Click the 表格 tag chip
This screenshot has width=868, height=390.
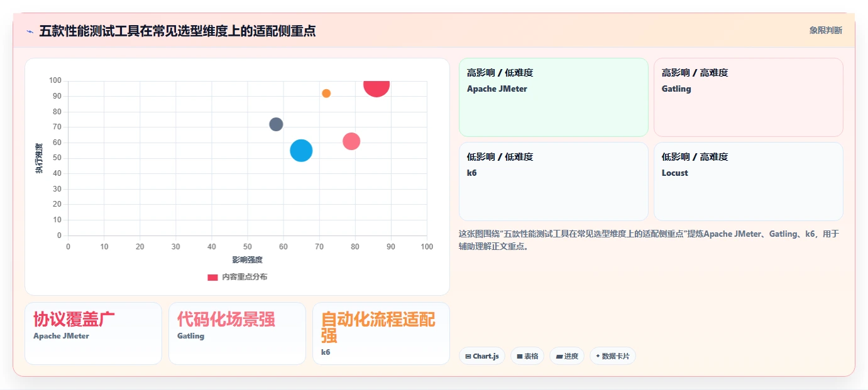[527, 356]
